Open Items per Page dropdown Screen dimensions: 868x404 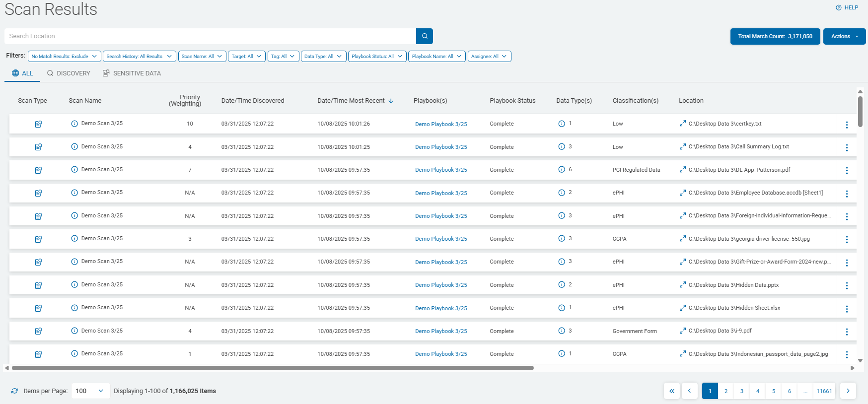[x=90, y=391]
